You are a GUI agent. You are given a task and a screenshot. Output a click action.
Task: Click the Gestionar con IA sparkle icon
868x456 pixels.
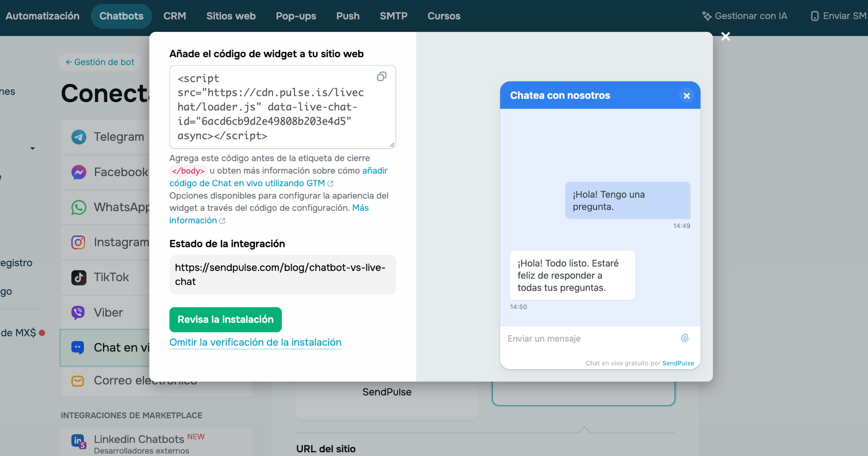pos(707,16)
